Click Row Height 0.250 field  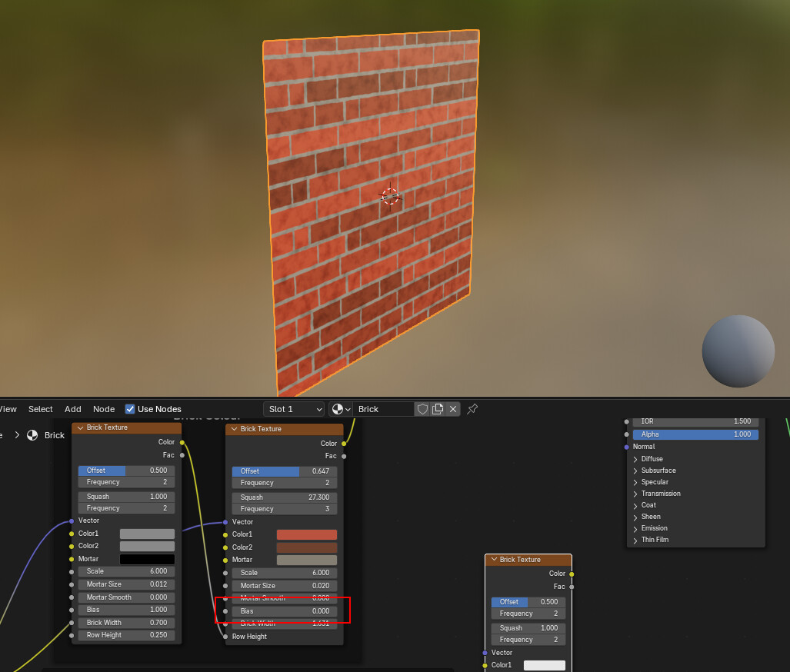pyautogui.click(x=126, y=635)
